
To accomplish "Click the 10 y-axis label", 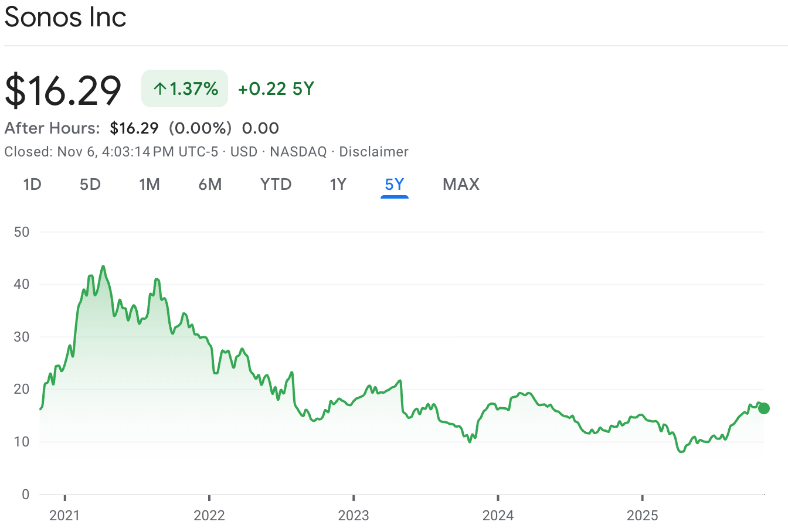I will pos(22,442).
